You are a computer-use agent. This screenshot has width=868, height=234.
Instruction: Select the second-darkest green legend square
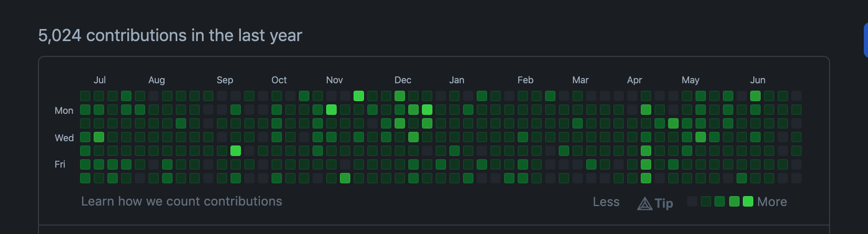click(706, 201)
